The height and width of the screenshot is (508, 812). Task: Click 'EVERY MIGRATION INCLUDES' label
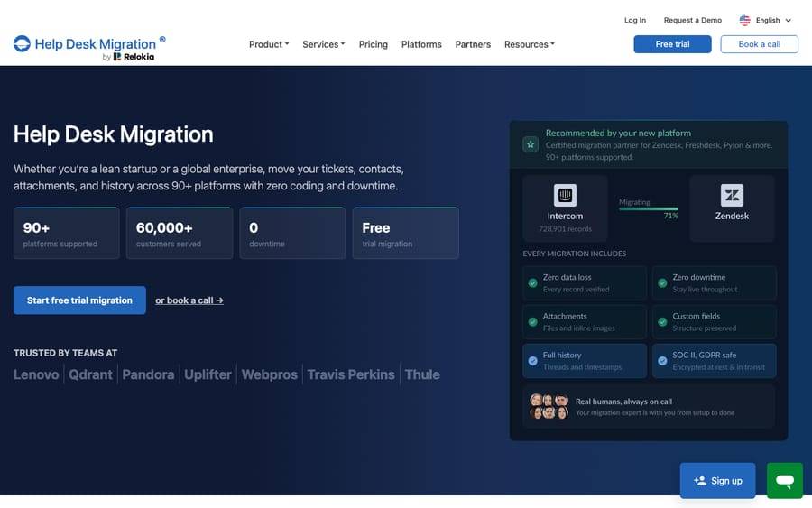575,254
